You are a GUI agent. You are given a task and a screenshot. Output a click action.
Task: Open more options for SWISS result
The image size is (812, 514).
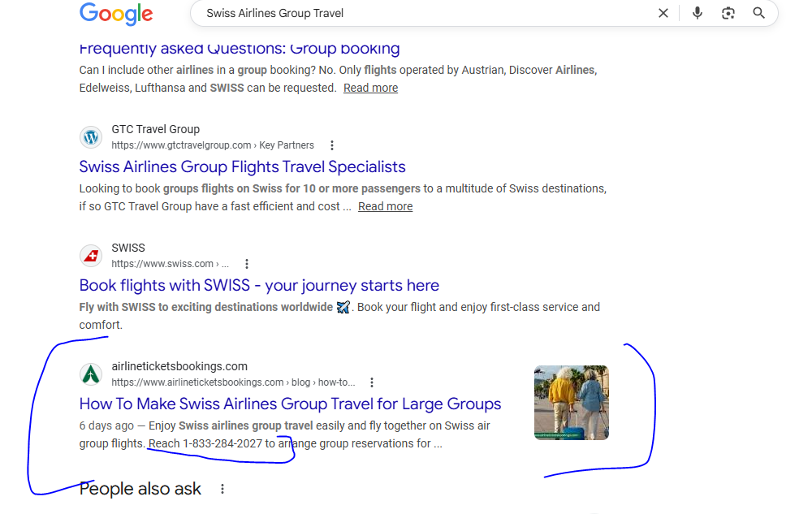click(247, 264)
